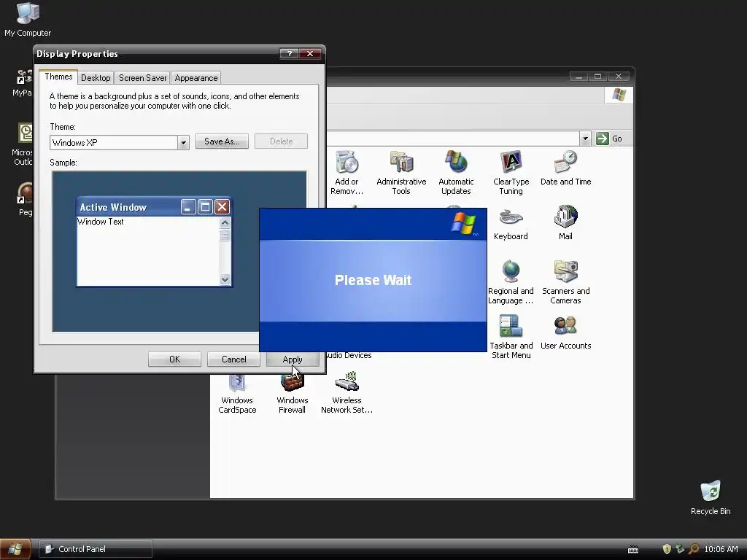Click the Apply button
Screen dimensions: 747x560
293,359
